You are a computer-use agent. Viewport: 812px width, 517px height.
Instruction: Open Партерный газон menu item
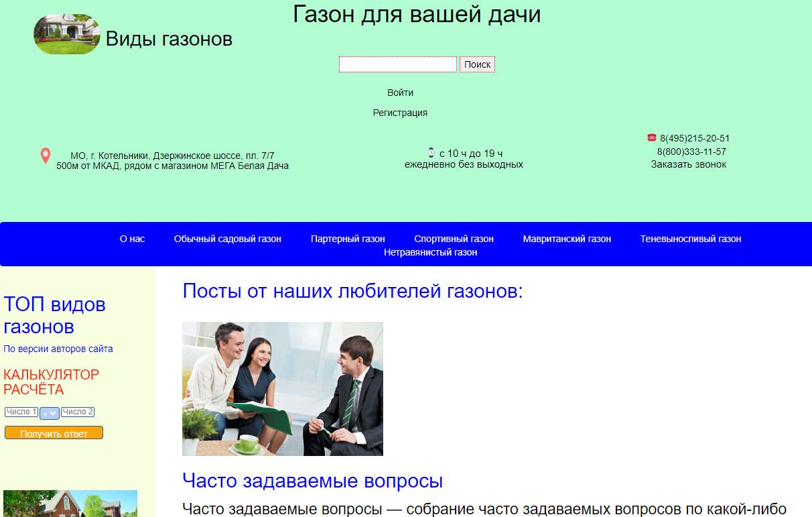tap(348, 239)
